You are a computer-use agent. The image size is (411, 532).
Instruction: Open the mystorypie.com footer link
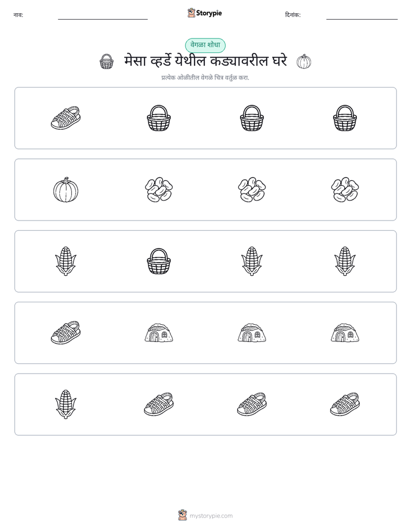point(205,515)
